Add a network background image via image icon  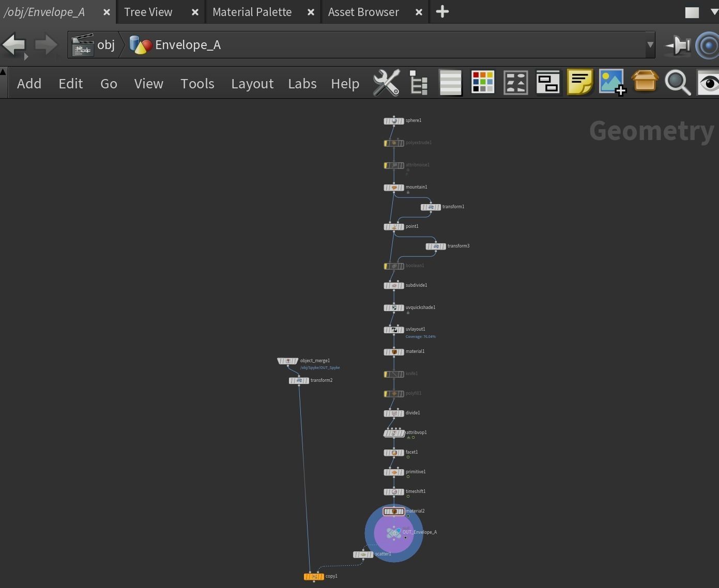(612, 82)
